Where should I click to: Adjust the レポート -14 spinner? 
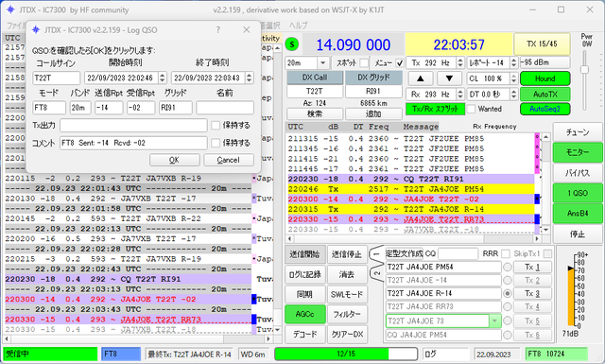point(513,62)
